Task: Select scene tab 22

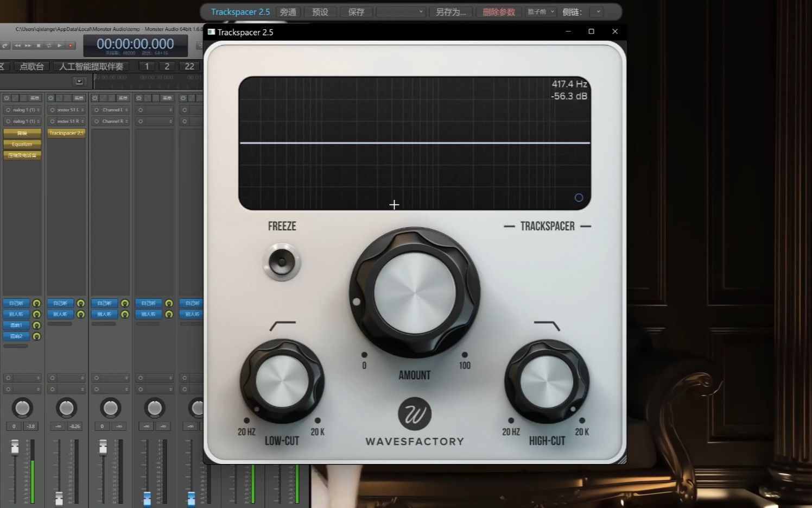Action: 189,66
